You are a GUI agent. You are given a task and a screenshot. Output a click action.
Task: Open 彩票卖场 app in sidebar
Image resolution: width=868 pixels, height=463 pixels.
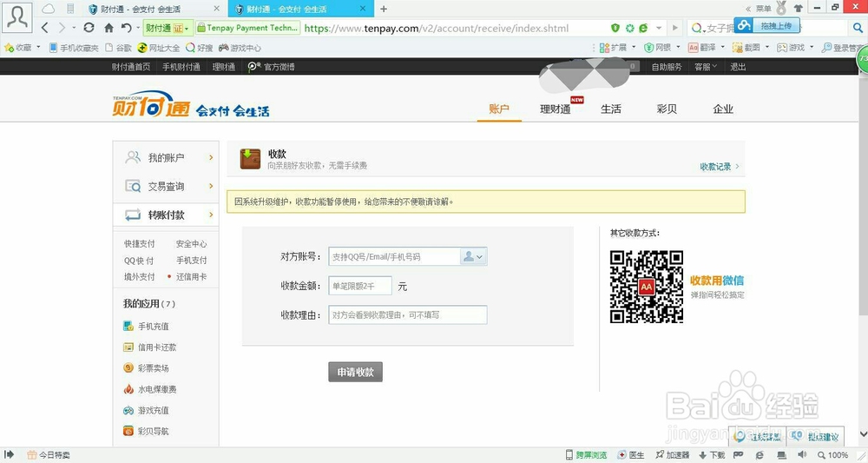[x=146, y=367]
